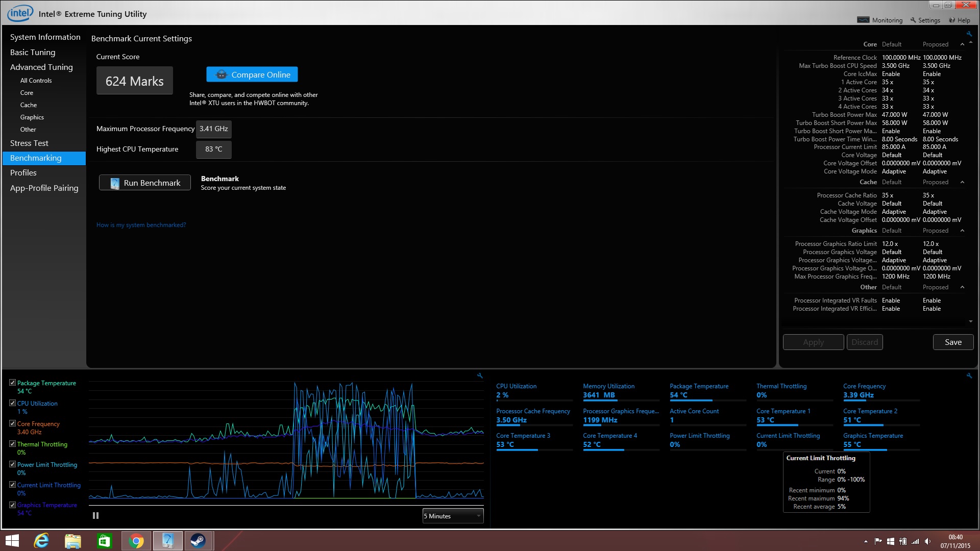Image resolution: width=980 pixels, height=551 pixels.
Task: Uncheck CPU Utilization graph checkbox
Action: [x=12, y=403]
